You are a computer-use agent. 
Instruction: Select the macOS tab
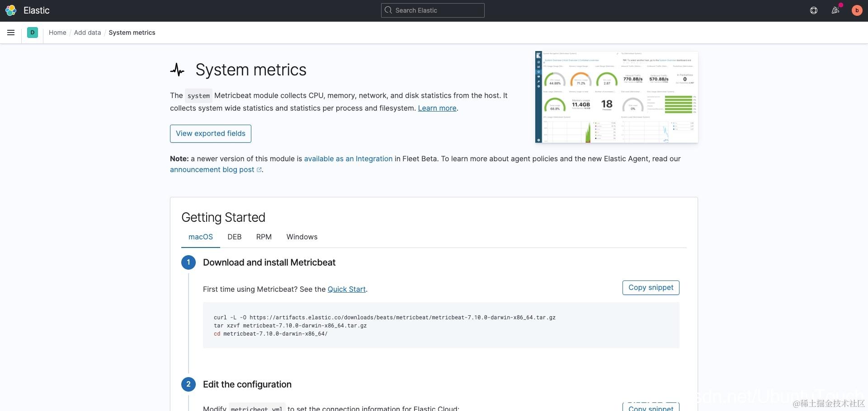pos(201,237)
